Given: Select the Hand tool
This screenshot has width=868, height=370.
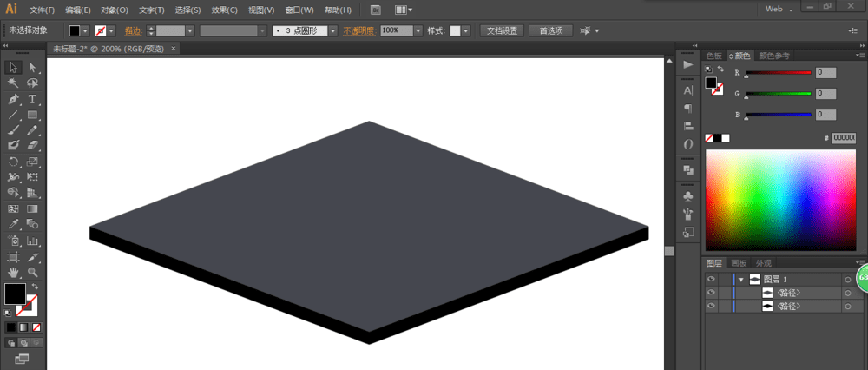Looking at the screenshot, I should 13,272.
